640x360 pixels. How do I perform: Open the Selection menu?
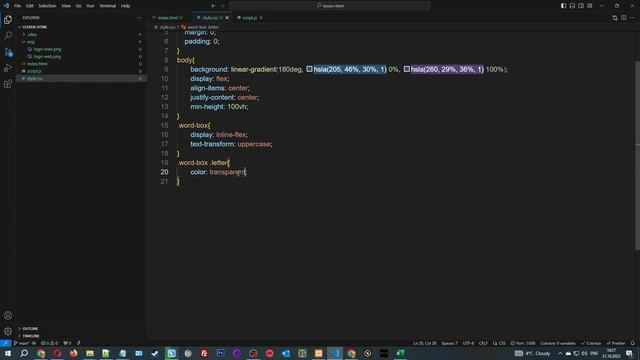pyautogui.click(x=47, y=6)
